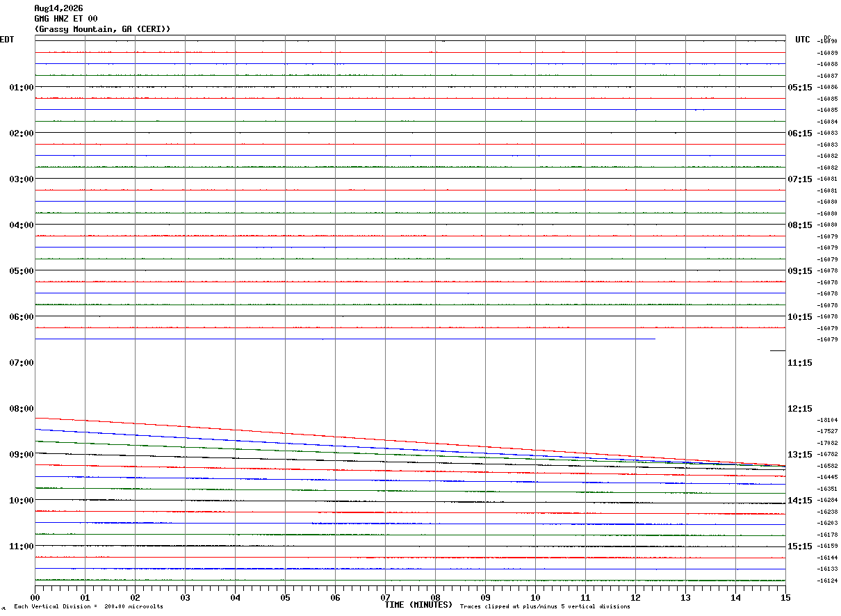Click the Grassy Mountain, GA (CERI) title
Screen dimensions: 841x616
coord(102,29)
